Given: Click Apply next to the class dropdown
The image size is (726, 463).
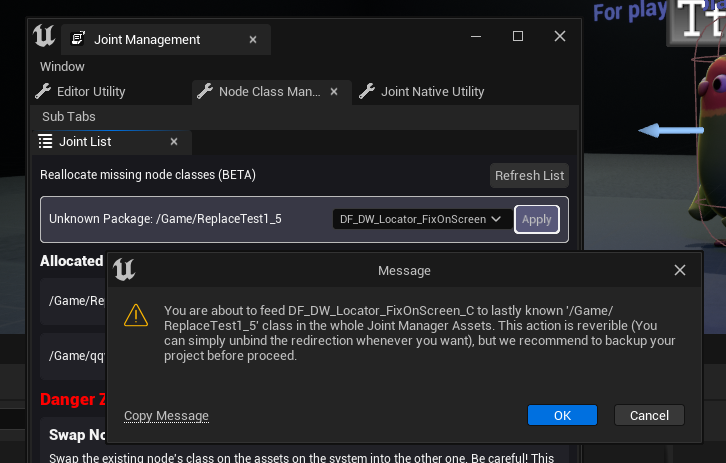Looking at the screenshot, I should point(537,219).
